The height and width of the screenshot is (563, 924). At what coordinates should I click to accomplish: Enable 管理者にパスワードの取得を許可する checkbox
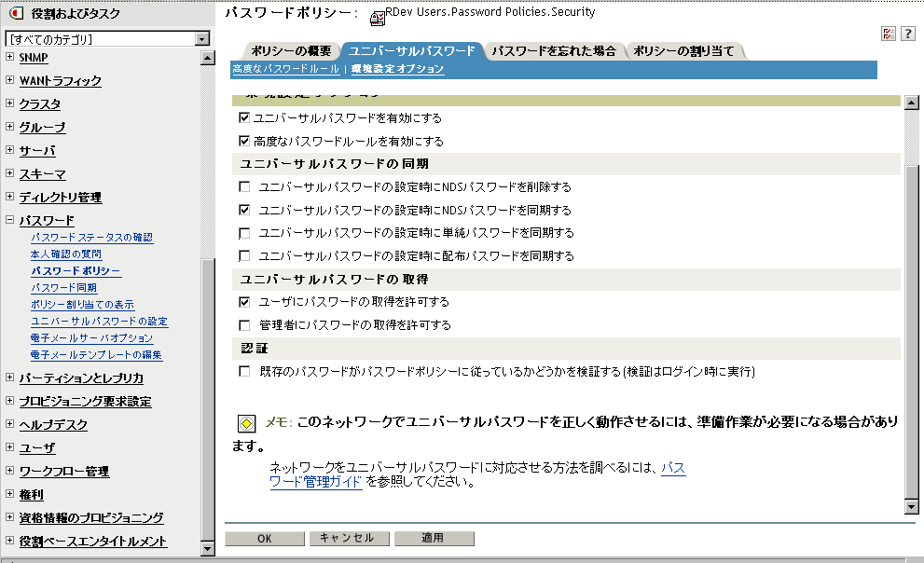[246, 324]
